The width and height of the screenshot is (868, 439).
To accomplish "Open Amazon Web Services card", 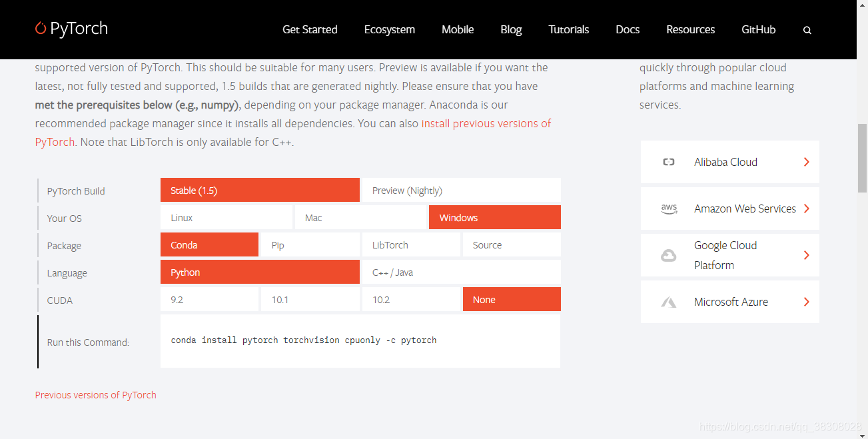I will point(730,209).
